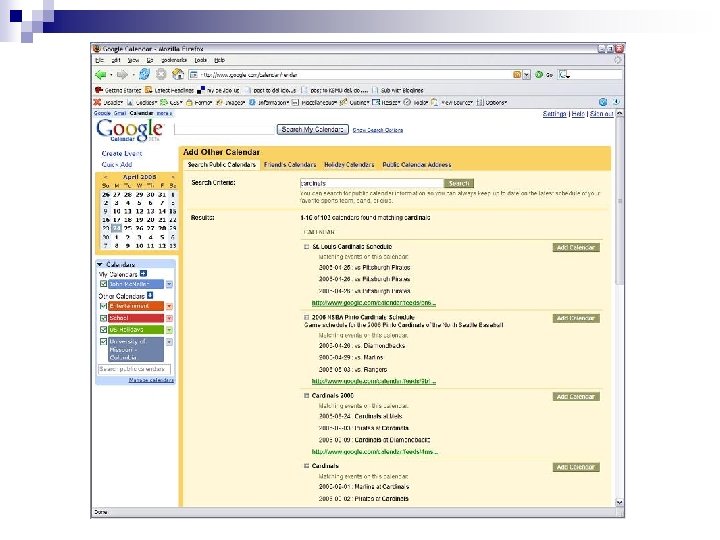This screenshot has width=720, height=540.
Task: Expand the St. Louis Cardinals Schedule result
Action: point(306,247)
